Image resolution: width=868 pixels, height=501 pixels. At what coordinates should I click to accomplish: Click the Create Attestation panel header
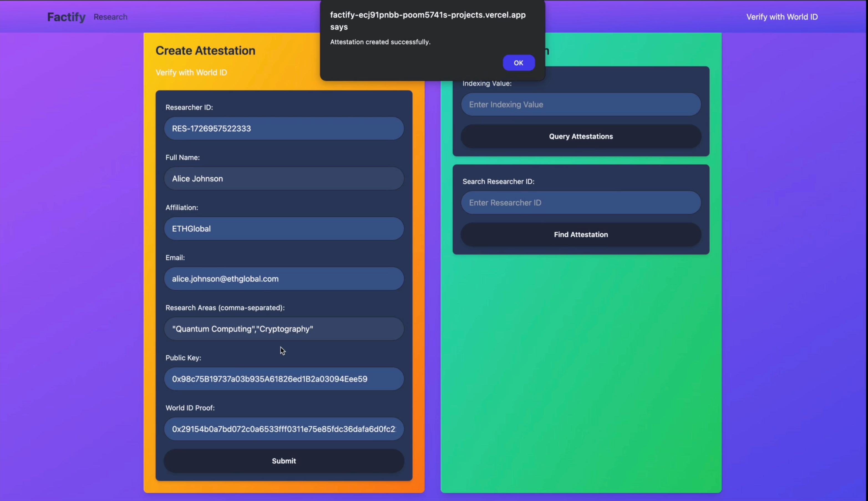click(205, 50)
